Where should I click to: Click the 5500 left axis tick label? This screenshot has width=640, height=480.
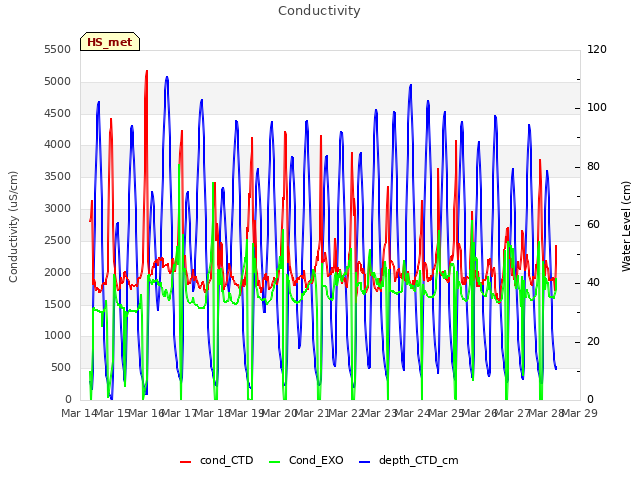58,49
